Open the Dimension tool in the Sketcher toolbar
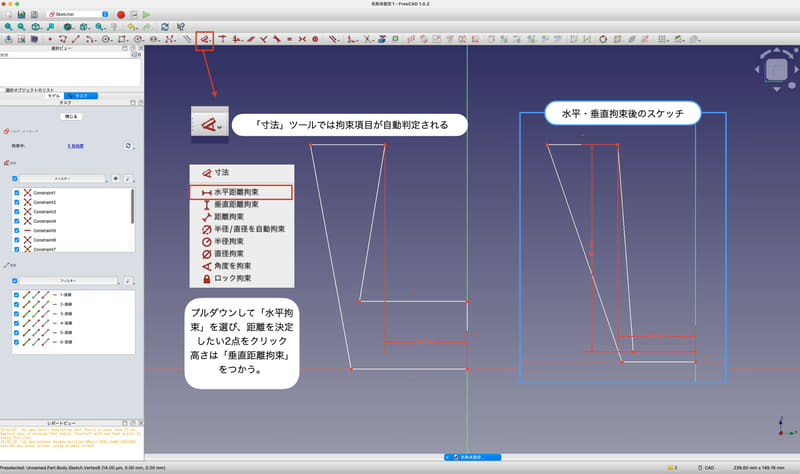Screen dimensions: 800x474 point(204,39)
